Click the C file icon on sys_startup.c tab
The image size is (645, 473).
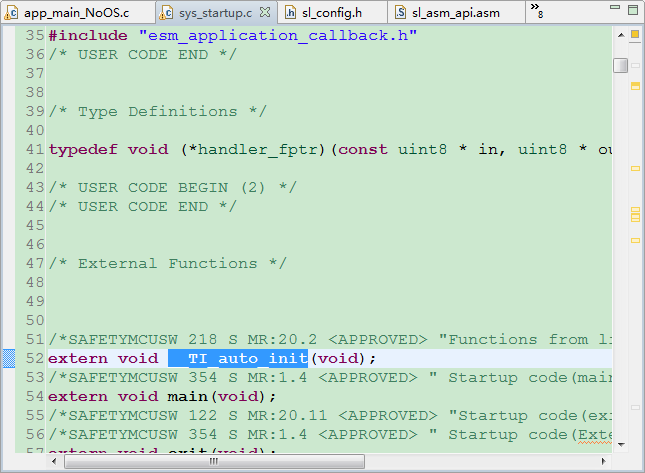tap(166, 13)
